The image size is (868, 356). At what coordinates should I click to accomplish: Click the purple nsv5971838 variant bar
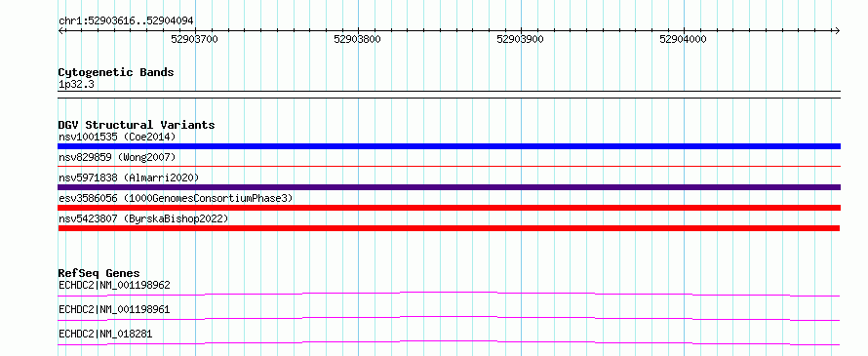449,187
